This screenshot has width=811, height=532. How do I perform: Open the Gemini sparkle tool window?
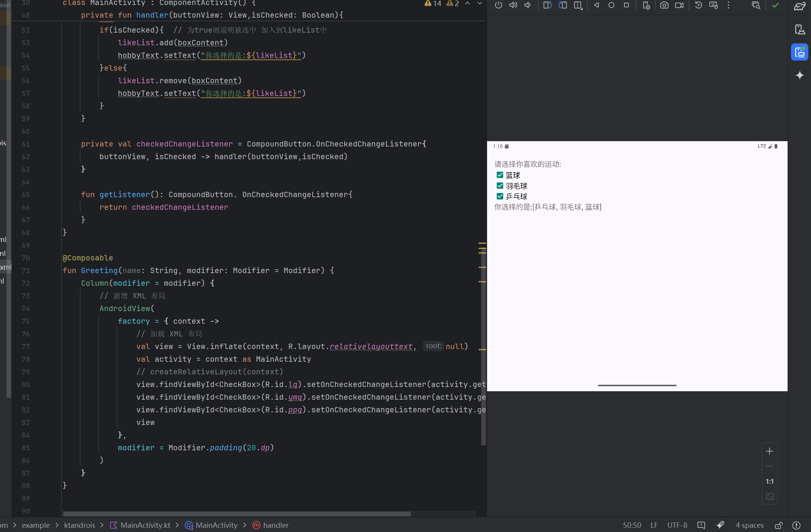point(800,75)
